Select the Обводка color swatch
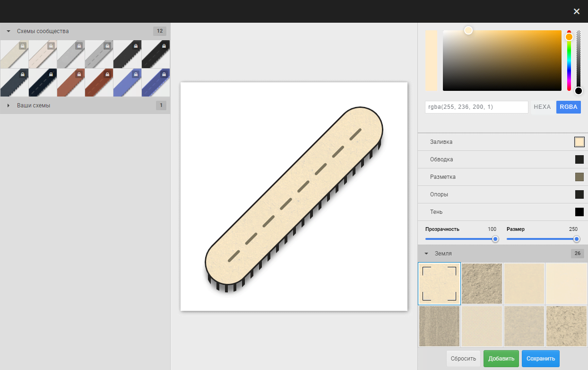 pos(579,159)
